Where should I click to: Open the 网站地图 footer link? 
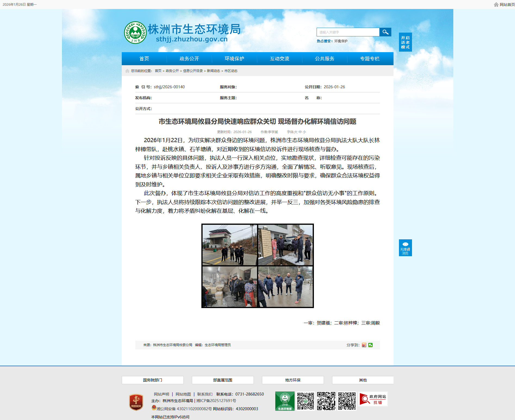(x=183, y=394)
